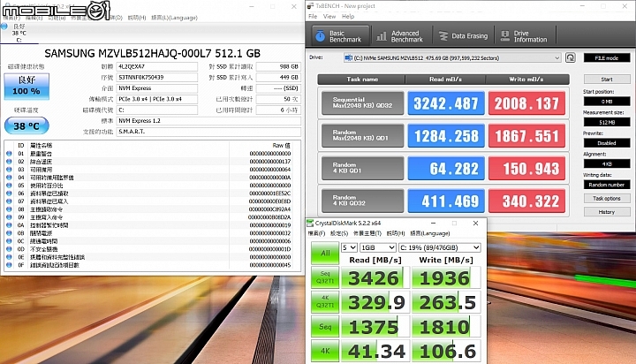The height and width of the screenshot is (364, 636).
Task: Open Advanced Benchmark chart tab in TxBENCH
Action: coord(400,36)
